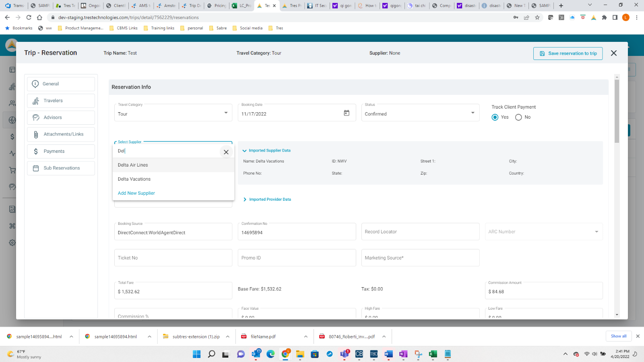Open the CBMS Links bookmark folder
The height and width of the screenshot is (362, 644).
point(124,28)
